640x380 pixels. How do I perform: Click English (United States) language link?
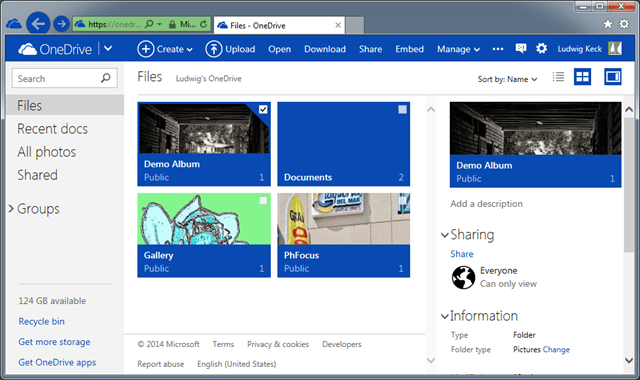[x=237, y=364]
